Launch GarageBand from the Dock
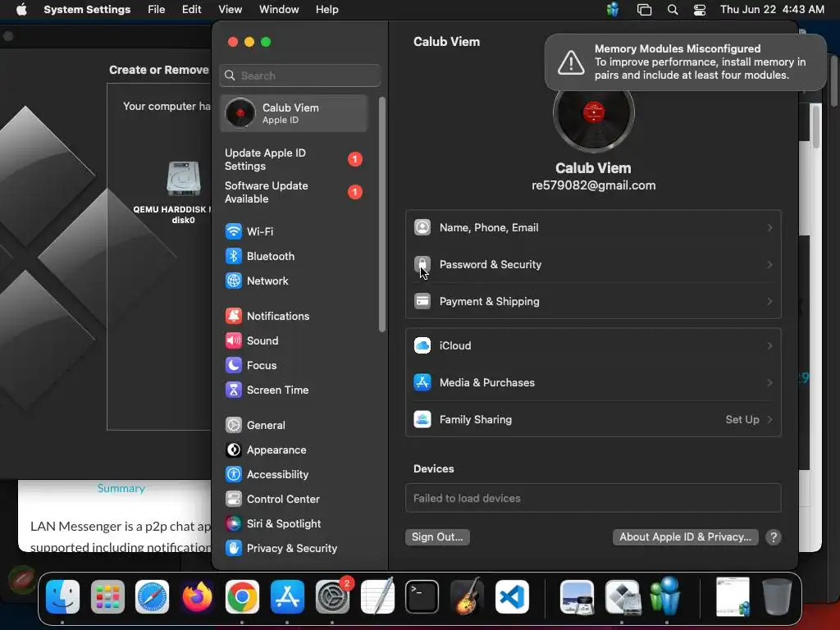The width and height of the screenshot is (840, 630). click(x=467, y=596)
